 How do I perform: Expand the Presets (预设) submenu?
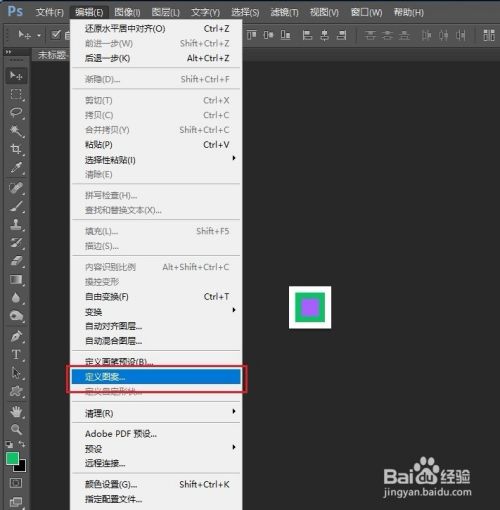[x=234, y=447]
